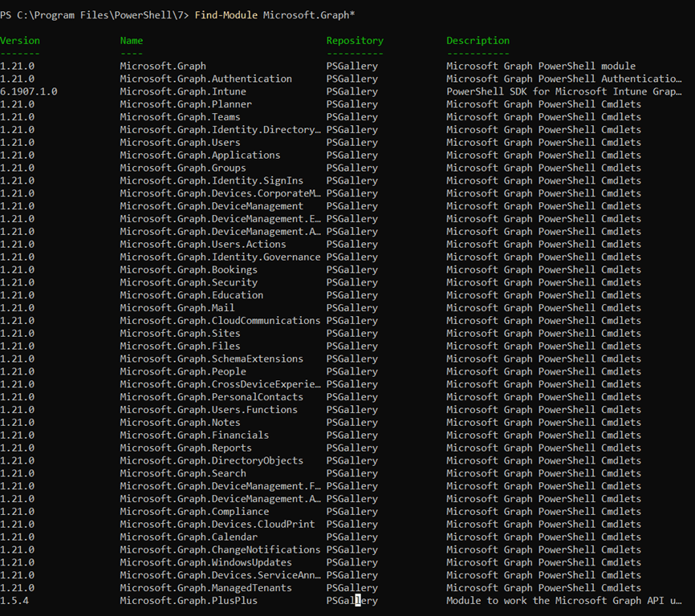Click PSGallery in the Microsoft.Graph.PlusPlus row
Viewport: 695px width, 616px height.
352,601
